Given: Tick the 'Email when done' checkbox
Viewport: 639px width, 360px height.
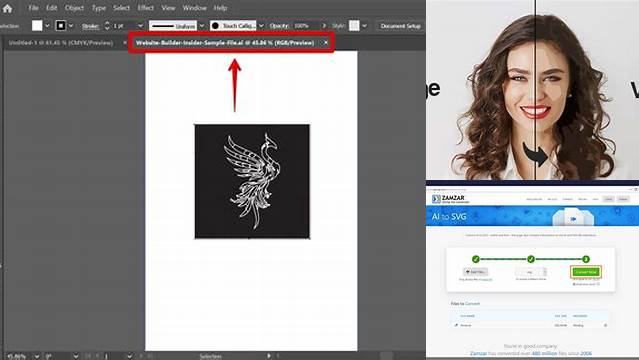Looking at the screenshot, I should click(x=574, y=284).
